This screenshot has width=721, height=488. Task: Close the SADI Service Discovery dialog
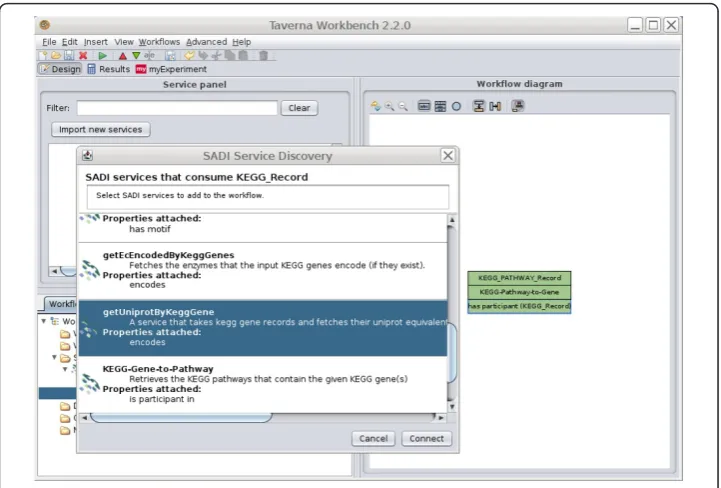tap(448, 155)
